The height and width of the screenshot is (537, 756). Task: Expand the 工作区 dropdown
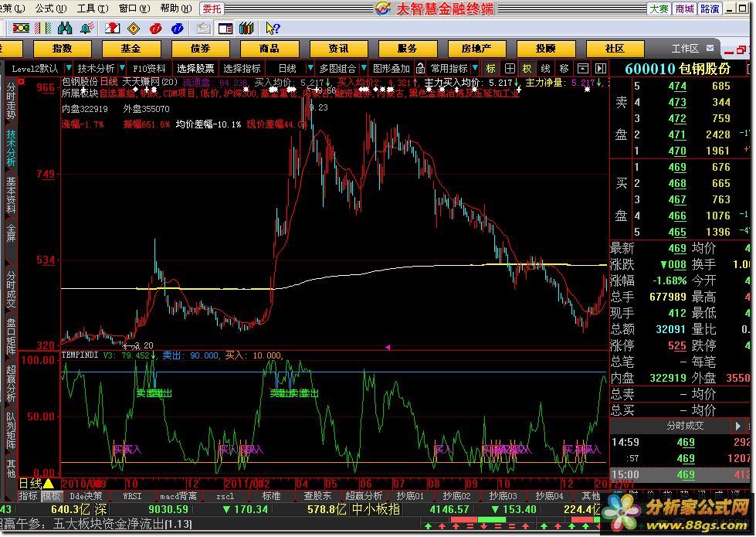click(x=710, y=48)
